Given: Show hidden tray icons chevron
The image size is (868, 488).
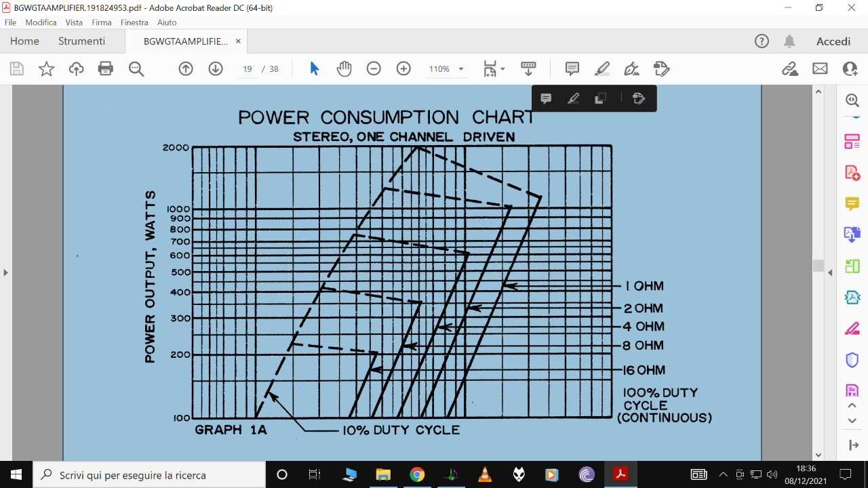Looking at the screenshot, I should (x=724, y=474).
